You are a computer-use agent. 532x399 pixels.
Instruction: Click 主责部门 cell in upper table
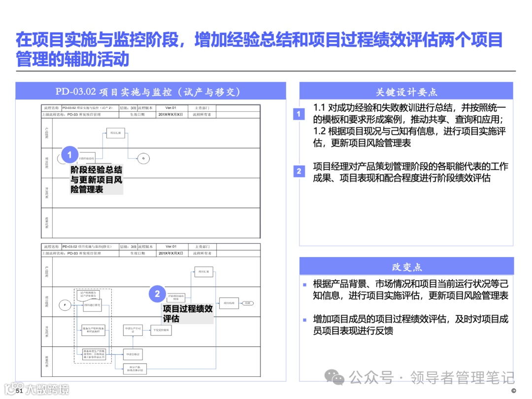pos(202,108)
